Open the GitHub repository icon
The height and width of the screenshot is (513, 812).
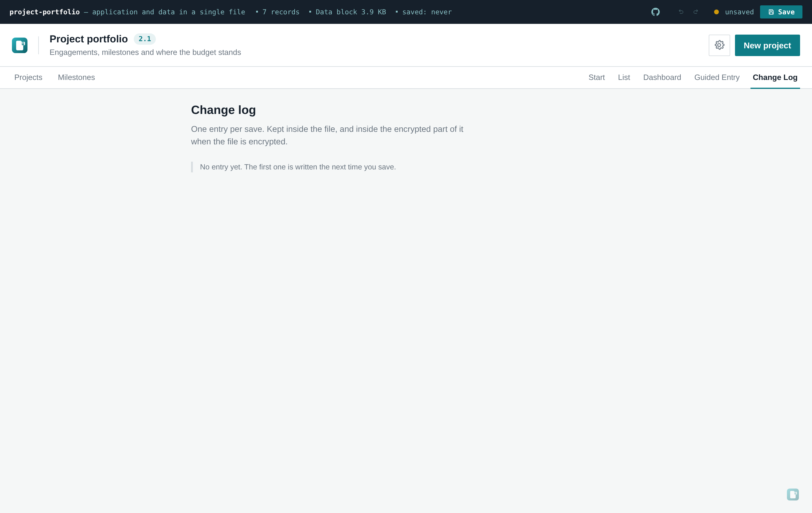tap(655, 12)
